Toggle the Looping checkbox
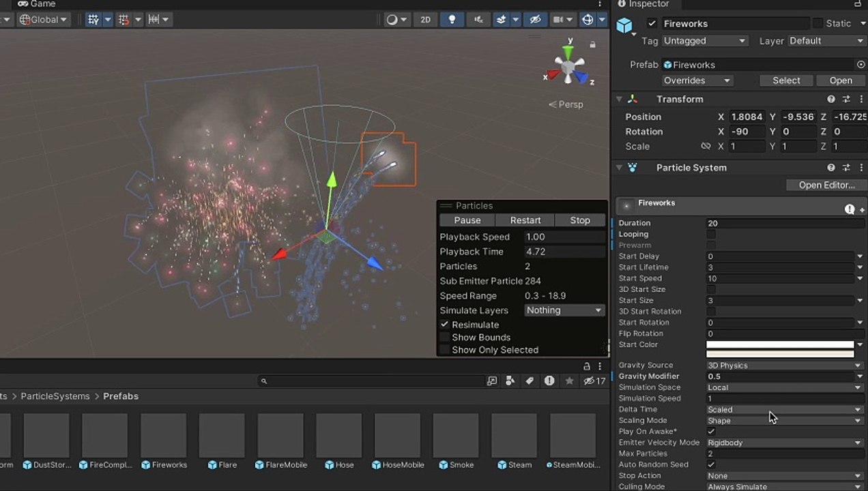The image size is (868, 491). click(711, 235)
